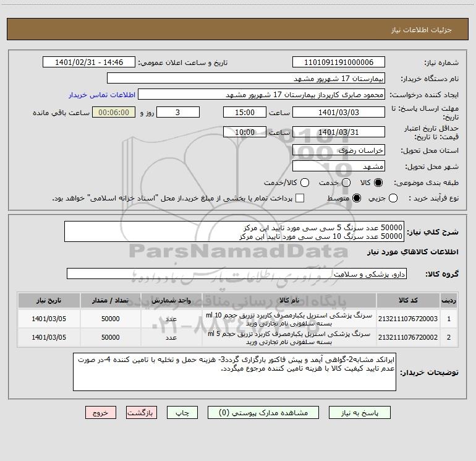476x461 pixels.
Task: Click the ردیف column header
Action: click(x=449, y=300)
